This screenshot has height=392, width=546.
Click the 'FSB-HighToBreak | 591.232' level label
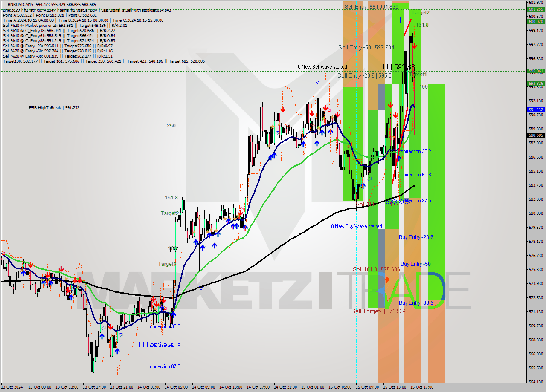click(x=54, y=108)
